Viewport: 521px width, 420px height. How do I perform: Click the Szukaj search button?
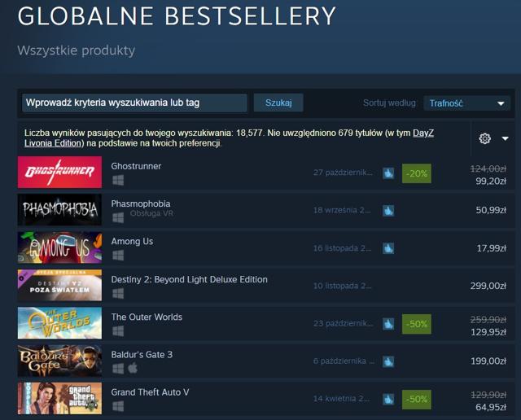[278, 103]
